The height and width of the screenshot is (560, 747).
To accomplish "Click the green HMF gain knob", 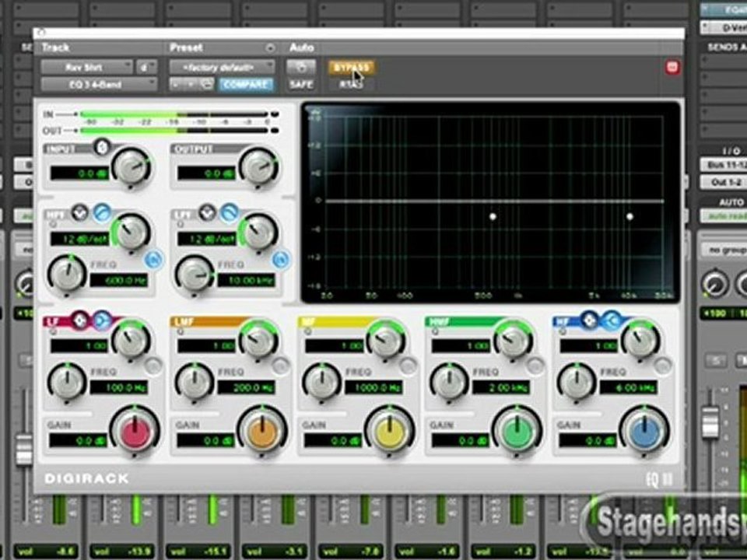I will (517, 430).
